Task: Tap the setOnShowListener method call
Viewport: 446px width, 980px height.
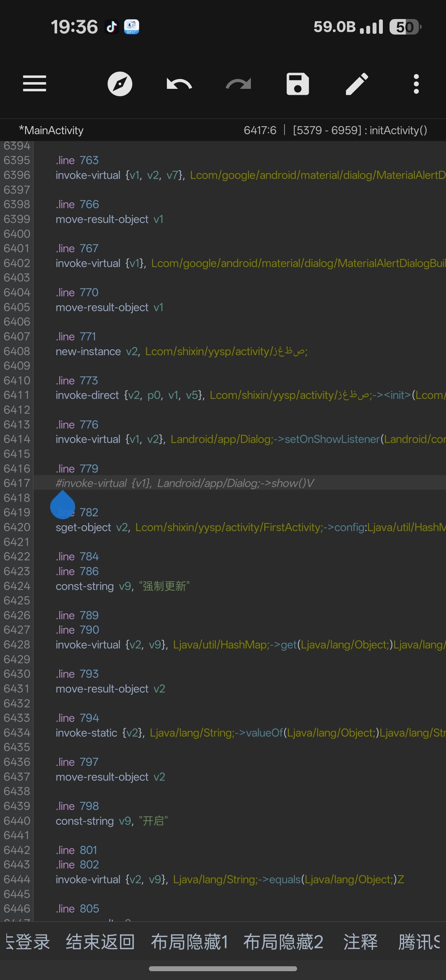Action: pyautogui.click(x=332, y=439)
